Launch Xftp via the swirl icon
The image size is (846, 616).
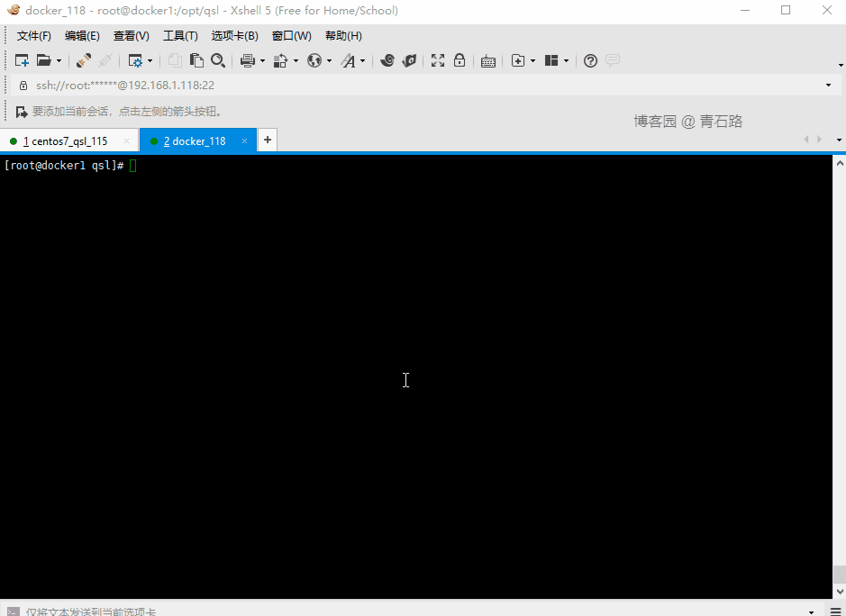pyautogui.click(x=387, y=60)
